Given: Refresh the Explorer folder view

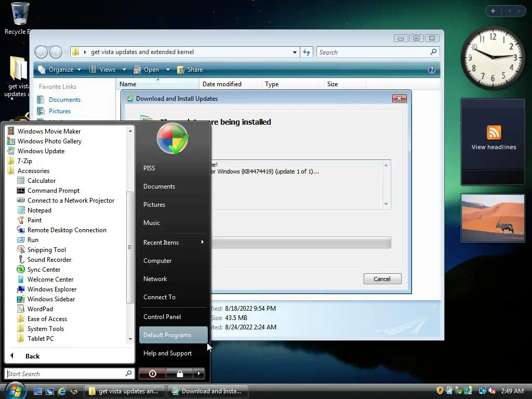Looking at the screenshot, I should tap(307, 52).
